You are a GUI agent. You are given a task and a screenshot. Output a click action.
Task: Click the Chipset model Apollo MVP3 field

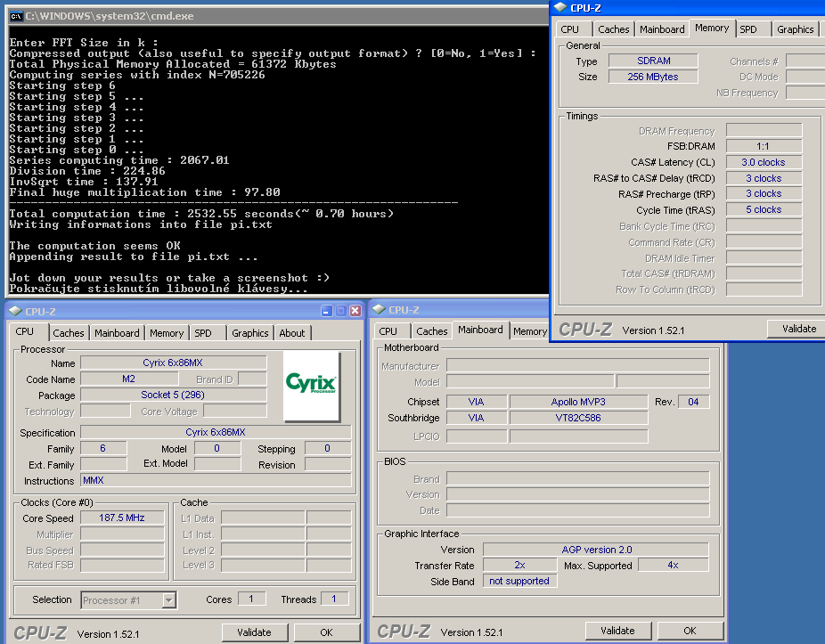576,402
